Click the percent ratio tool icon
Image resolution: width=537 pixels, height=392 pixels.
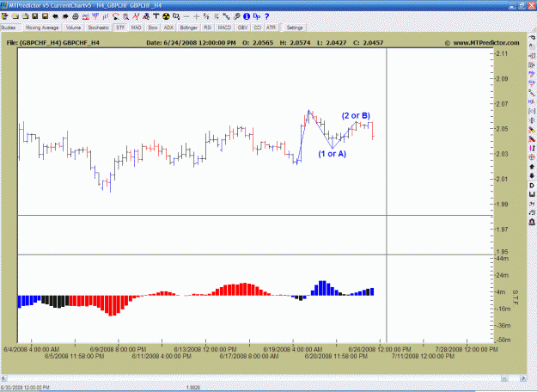tap(206, 16)
